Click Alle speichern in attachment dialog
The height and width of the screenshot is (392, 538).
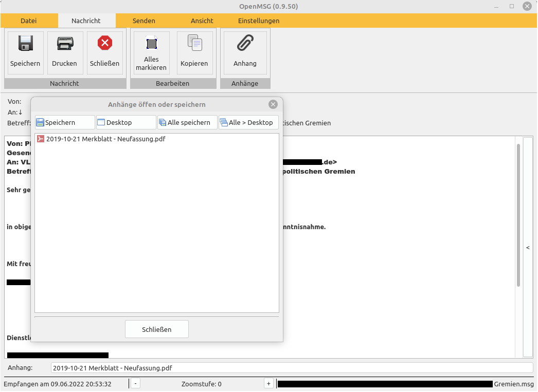tap(187, 122)
